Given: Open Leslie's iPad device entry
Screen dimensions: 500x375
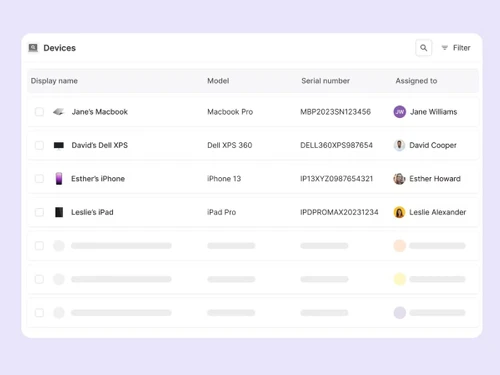Looking at the screenshot, I should pyautogui.click(x=92, y=212).
